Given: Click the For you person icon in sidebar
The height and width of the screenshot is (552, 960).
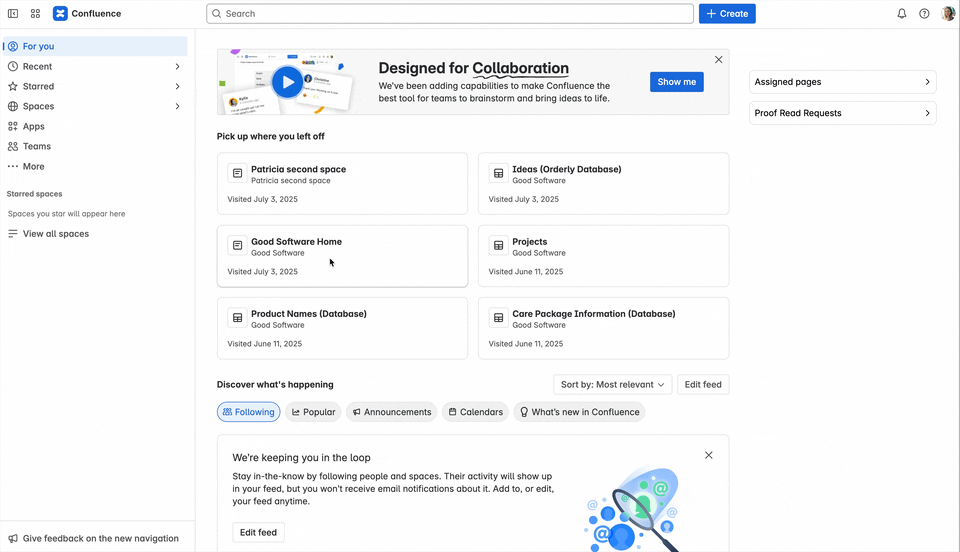Looking at the screenshot, I should coord(13,46).
